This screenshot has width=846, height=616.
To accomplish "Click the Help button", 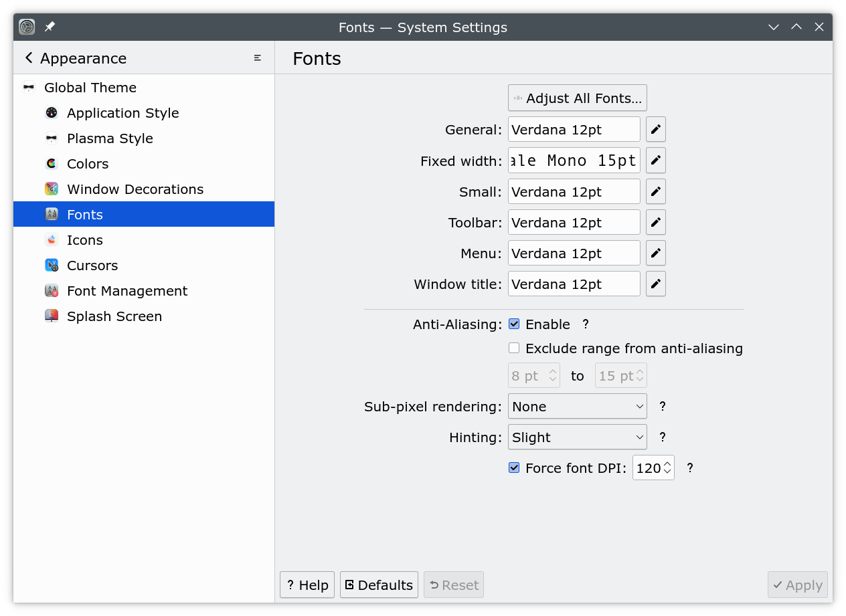I will click(307, 585).
